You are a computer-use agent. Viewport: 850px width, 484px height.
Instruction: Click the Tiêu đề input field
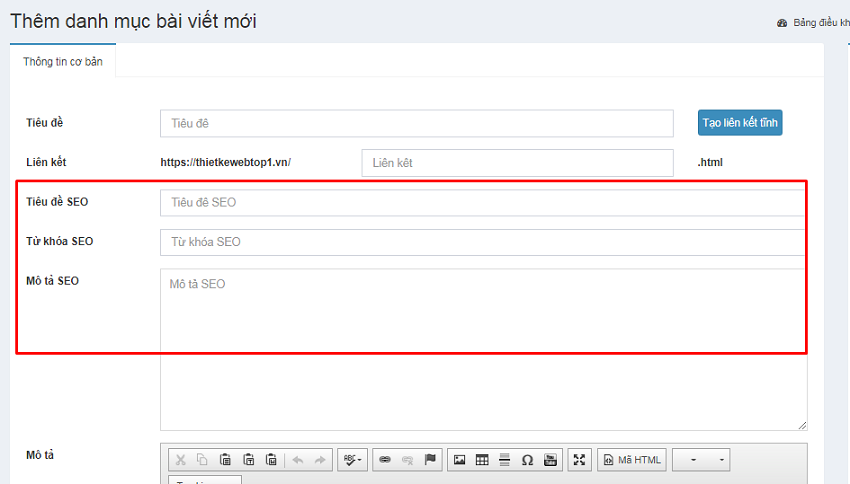coord(416,123)
